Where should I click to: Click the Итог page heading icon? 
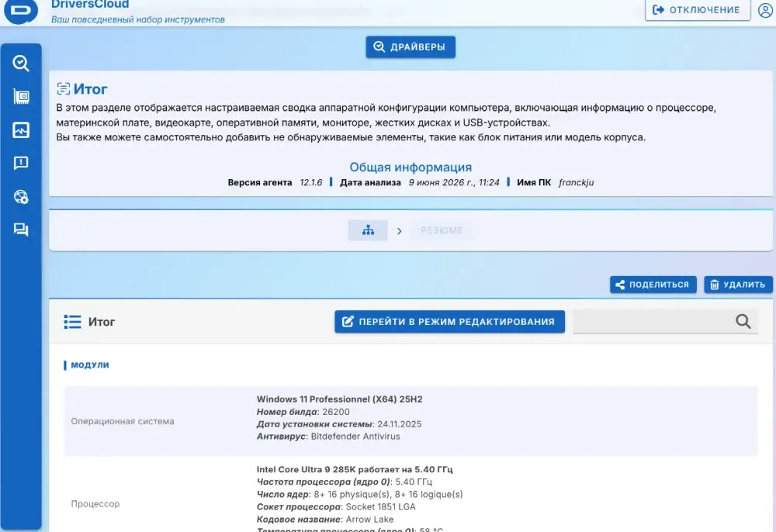pos(64,89)
